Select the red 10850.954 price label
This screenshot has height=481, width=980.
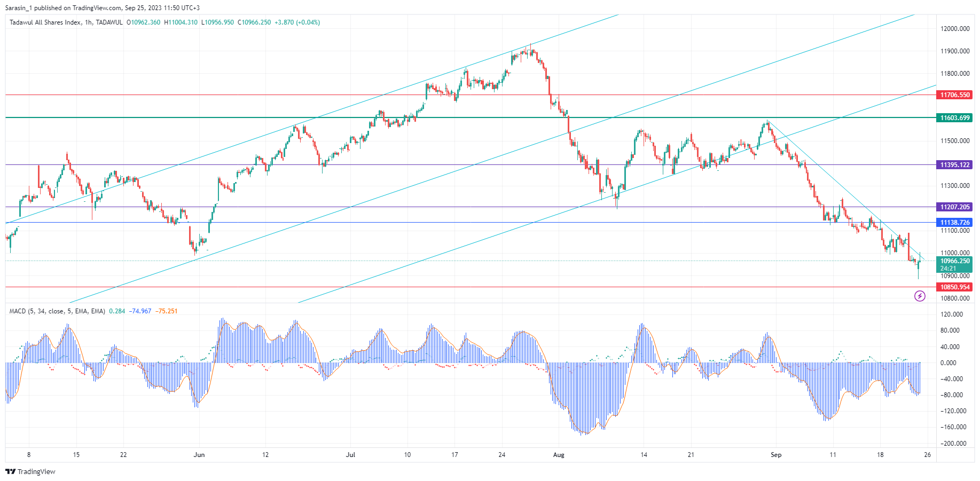pos(955,287)
